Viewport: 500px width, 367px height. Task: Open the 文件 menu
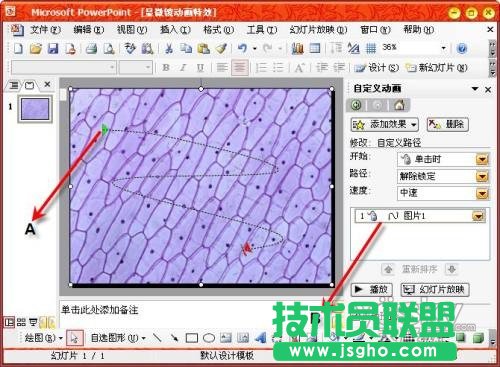45,30
